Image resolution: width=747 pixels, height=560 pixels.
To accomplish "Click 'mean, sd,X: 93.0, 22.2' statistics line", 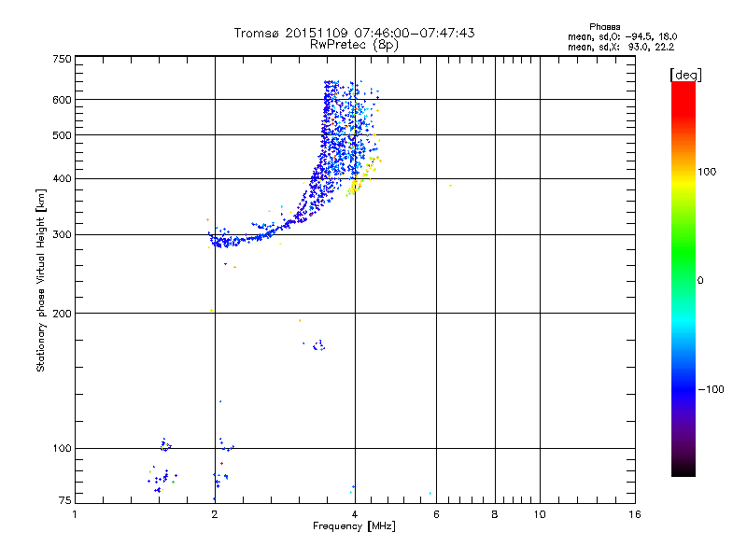I will pyautogui.click(x=621, y=48).
